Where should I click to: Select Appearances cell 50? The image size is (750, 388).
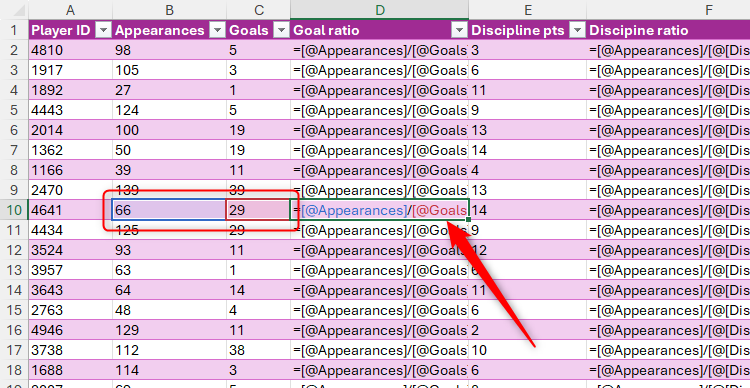coord(169,150)
